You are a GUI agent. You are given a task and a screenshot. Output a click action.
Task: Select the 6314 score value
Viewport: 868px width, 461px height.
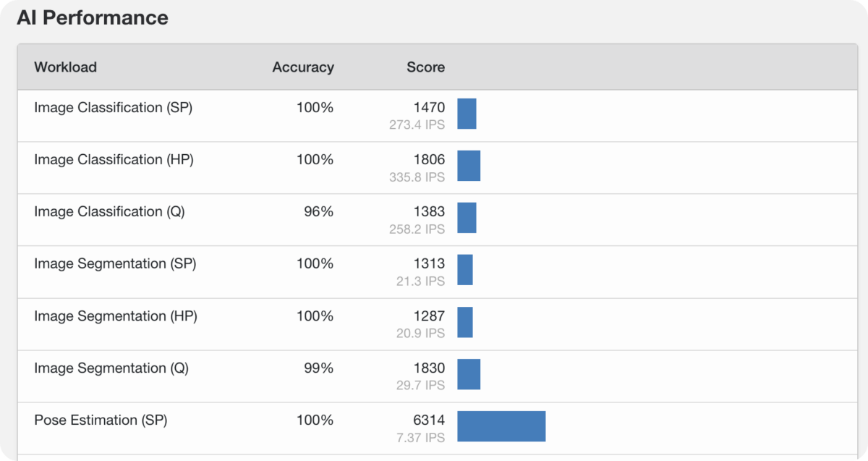[x=429, y=420]
